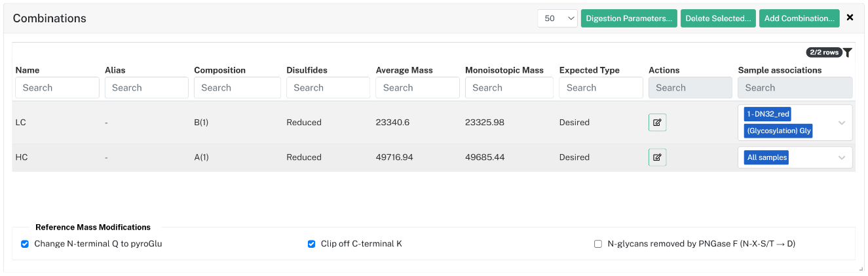Sort by Disulfides column header
The image size is (868, 276).
307,70
